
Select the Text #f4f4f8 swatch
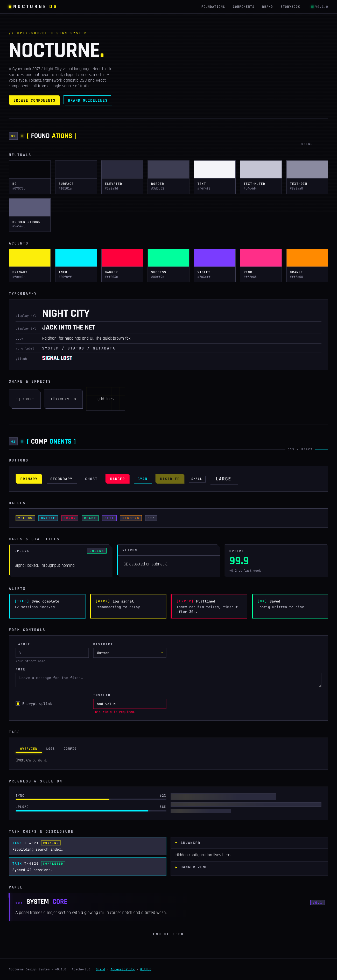215,177
